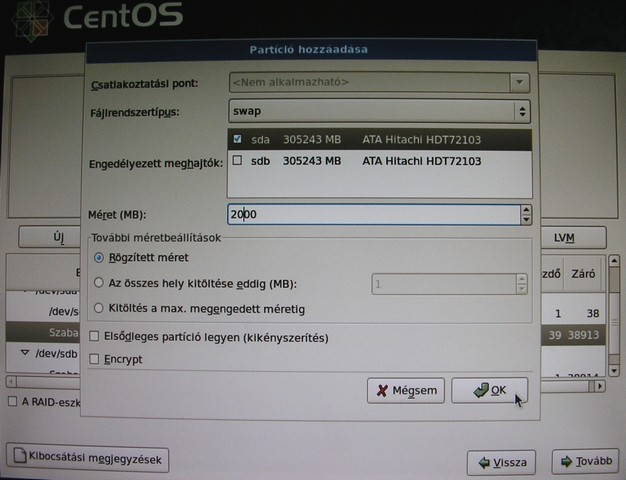Check the sda drive checkbox
The width and height of the screenshot is (626, 480).
[x=237, y=139]
